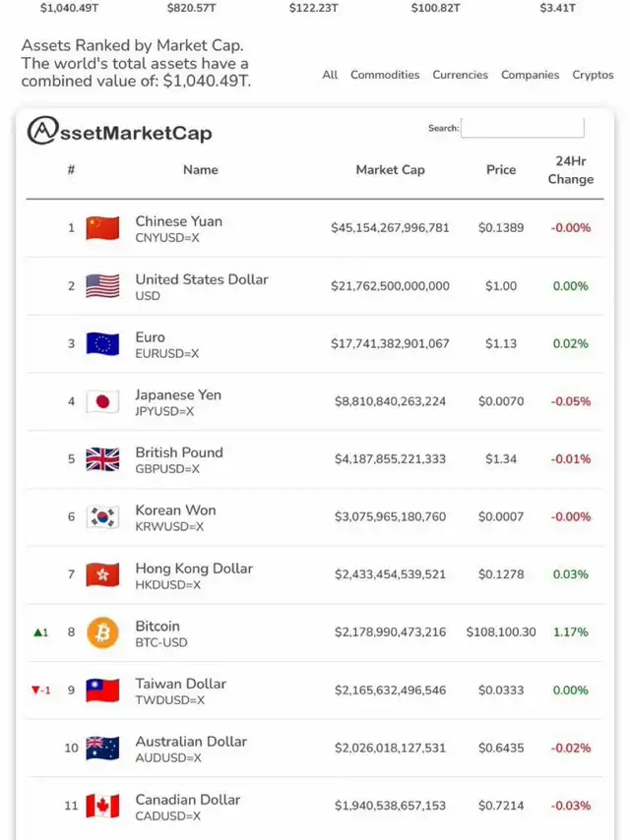This screenshot has width=630, height=840.
Task: Switch to the Cryptos filter tab
Action: pyautogui.click(x=593, y=75)
